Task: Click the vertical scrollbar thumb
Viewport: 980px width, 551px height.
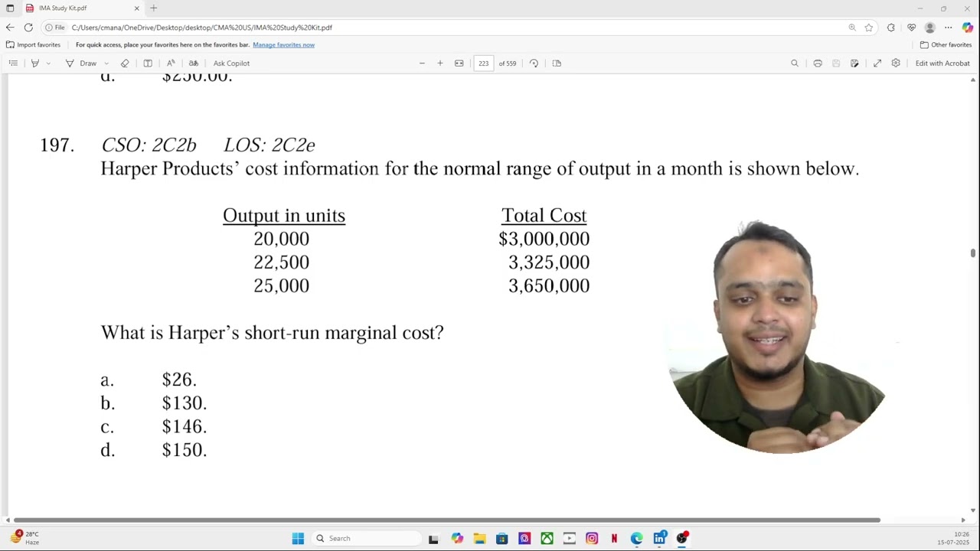Action: tap(973, 253)
